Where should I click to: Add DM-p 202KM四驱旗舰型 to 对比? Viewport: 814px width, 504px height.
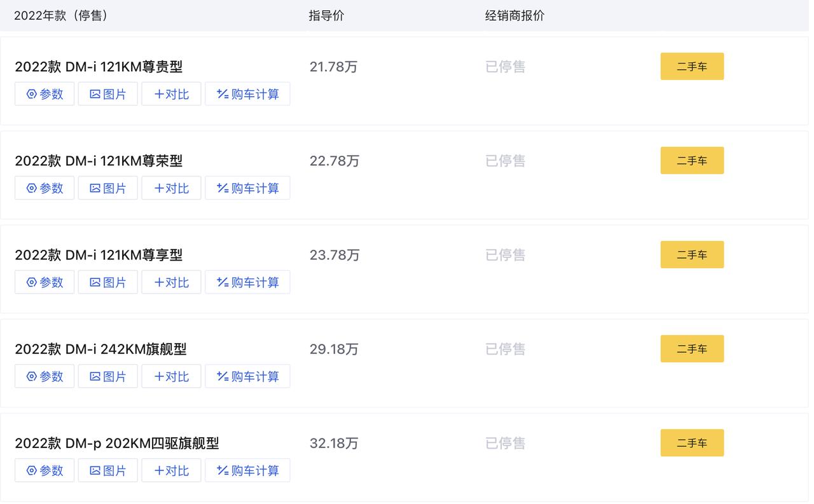(172, 470)
